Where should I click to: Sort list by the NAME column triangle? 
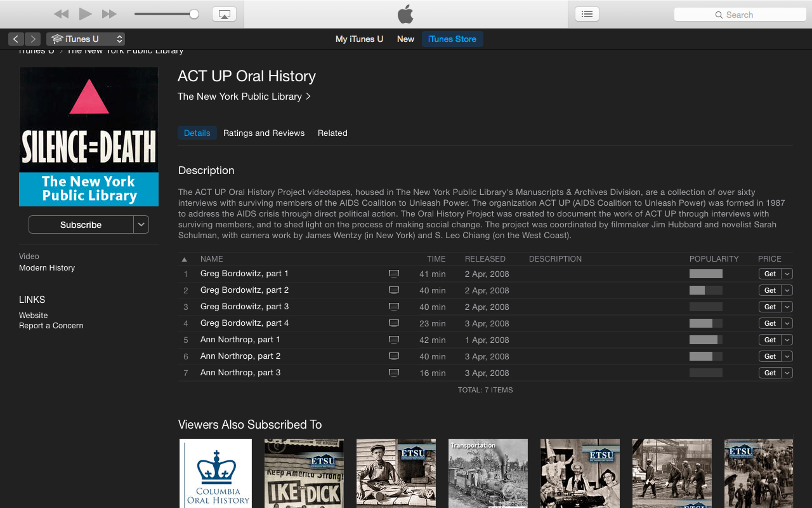coord(185,259)
